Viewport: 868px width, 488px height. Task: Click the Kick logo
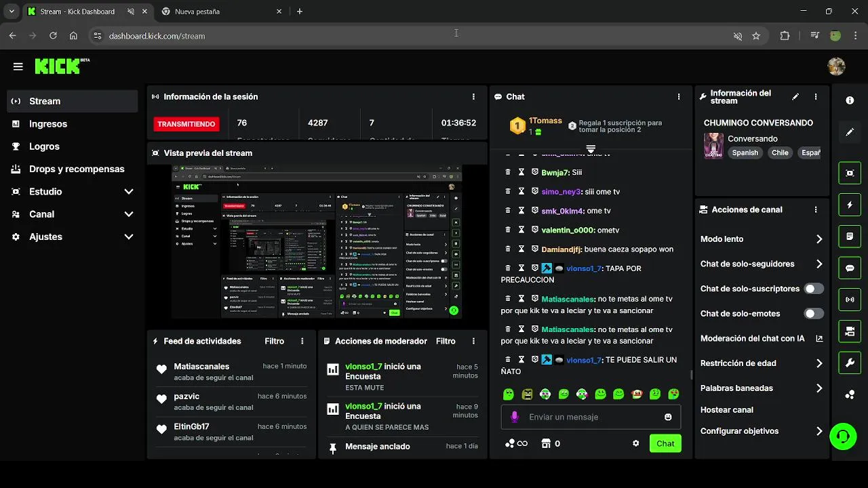click(x=58, y=66)
